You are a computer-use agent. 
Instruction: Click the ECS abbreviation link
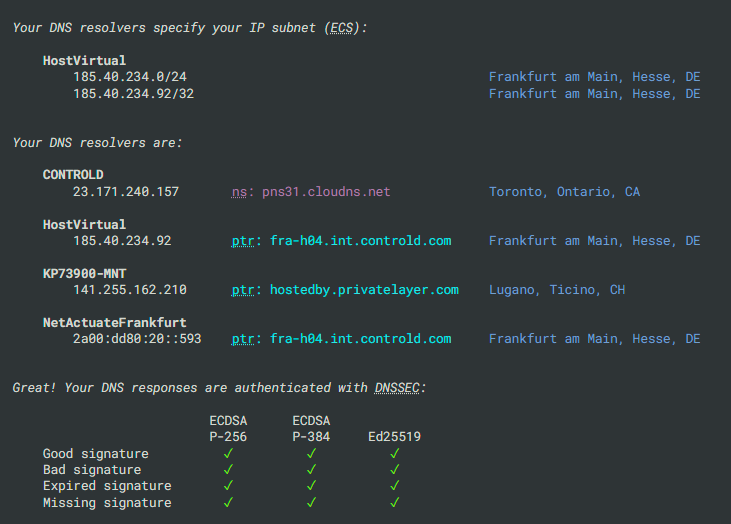342,28
